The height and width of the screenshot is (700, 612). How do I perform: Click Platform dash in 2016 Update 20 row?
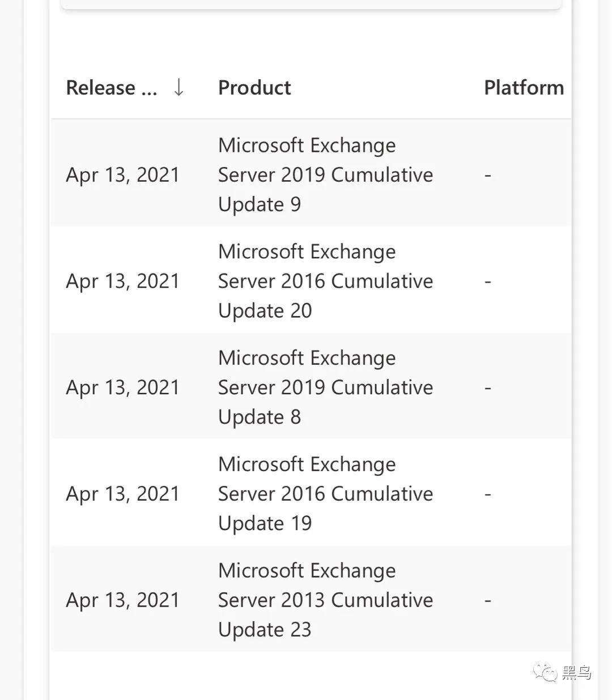pos(487,281)
